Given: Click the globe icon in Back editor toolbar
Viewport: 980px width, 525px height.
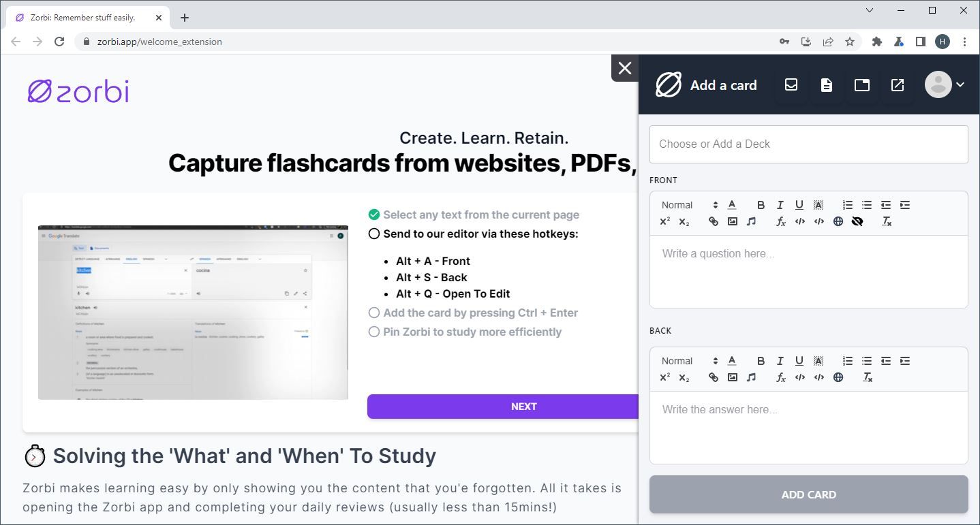Looking at the screenshot, I should point(838,377).
